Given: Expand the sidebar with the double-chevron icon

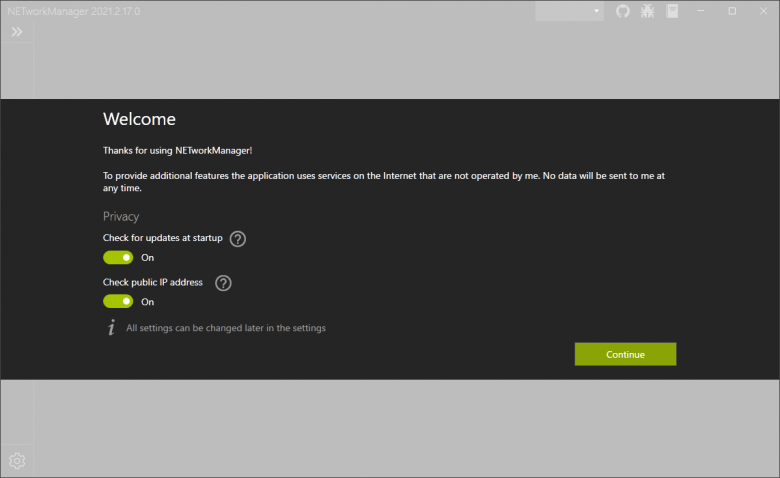Looking at the screenshot, I should pyautogui.click(x=17, y=32).
